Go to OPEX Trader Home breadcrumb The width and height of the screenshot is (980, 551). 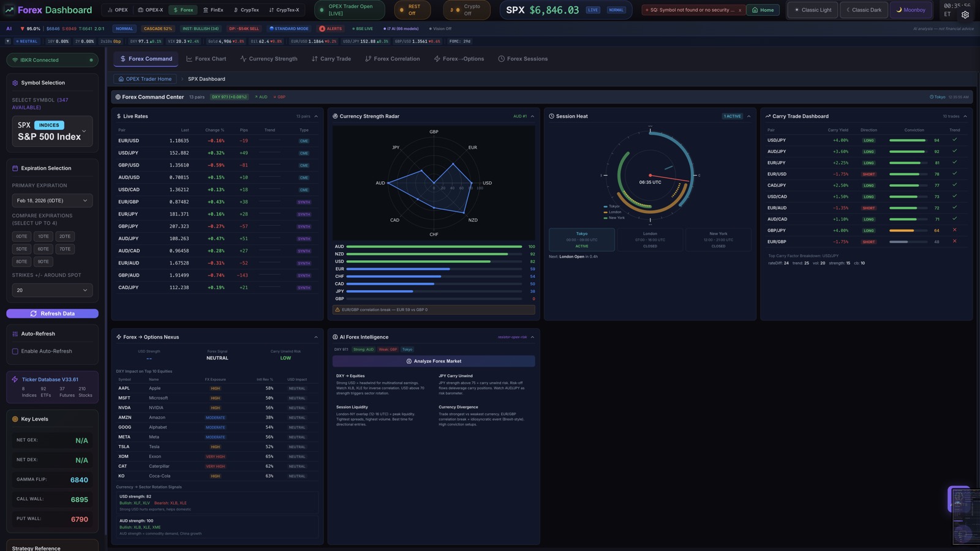coord(145,79)
